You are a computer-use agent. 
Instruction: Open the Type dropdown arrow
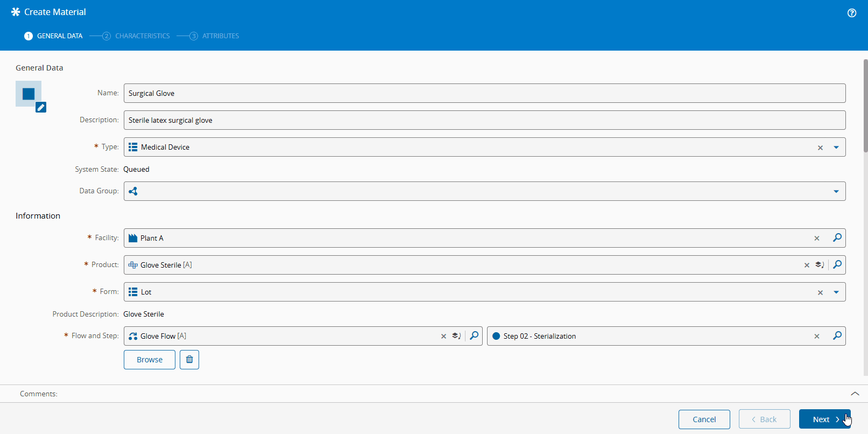pyautogui.click(x=836, y=148)
